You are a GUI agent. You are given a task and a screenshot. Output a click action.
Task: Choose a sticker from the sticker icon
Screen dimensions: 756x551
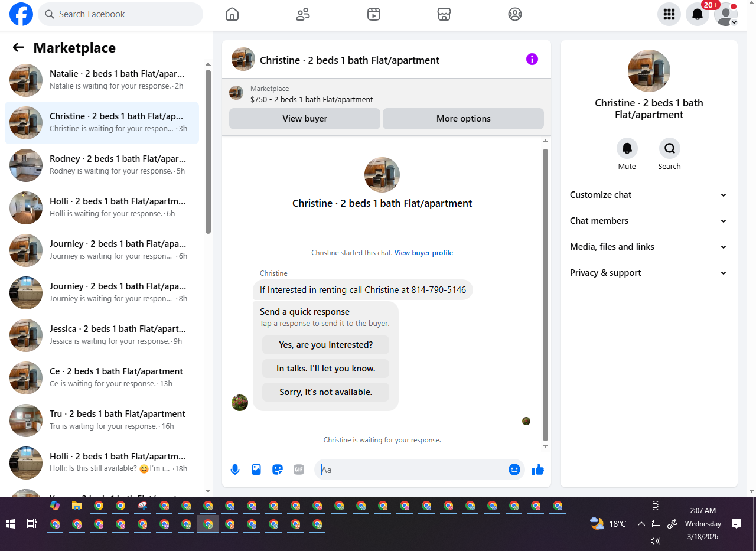point(278,470)
